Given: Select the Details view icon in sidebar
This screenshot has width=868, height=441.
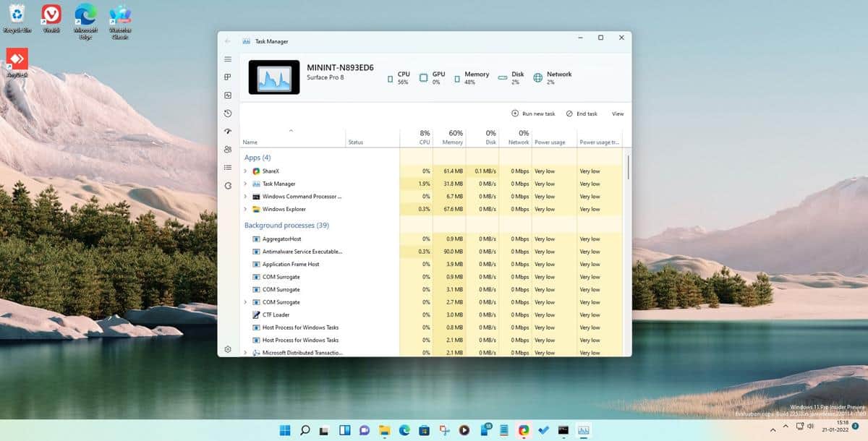Looking at the screenshot, I should click(227, 167).
